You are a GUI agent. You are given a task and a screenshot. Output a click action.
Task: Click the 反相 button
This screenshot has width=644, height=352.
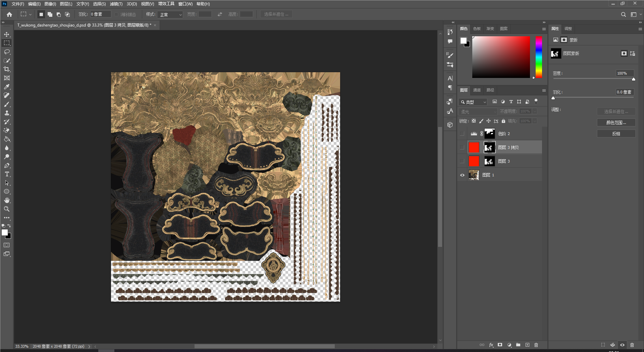coord(616,134)
